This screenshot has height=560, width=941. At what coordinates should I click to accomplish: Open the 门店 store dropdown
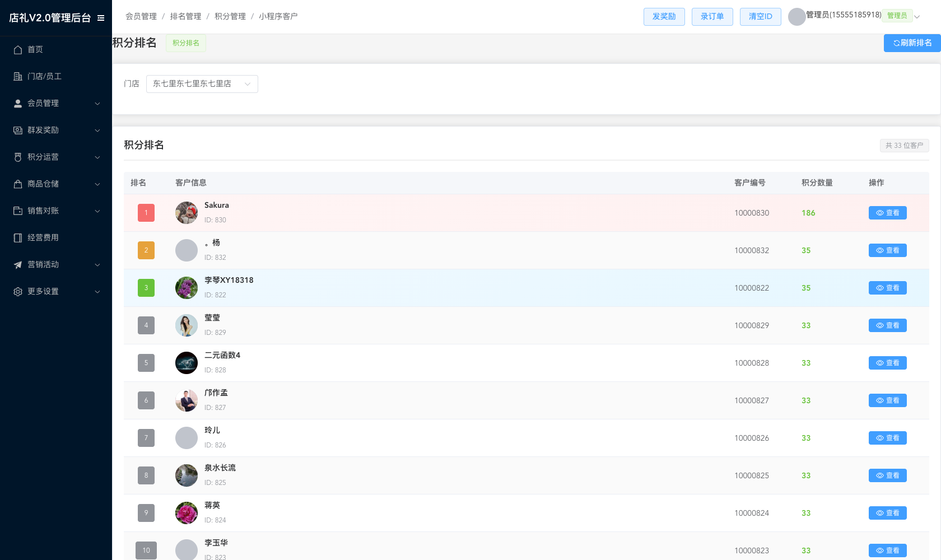coord(202,84)
